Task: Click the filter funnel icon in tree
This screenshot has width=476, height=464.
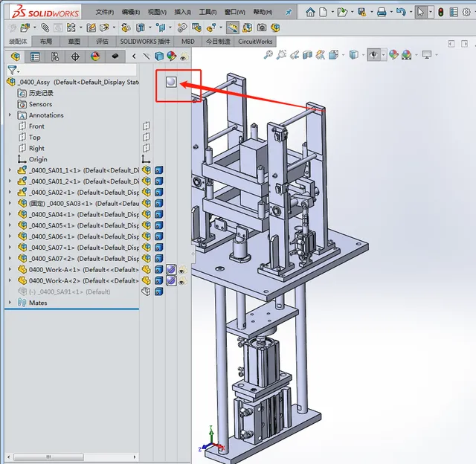Action: pyautogui.click(x=12, y=70)
